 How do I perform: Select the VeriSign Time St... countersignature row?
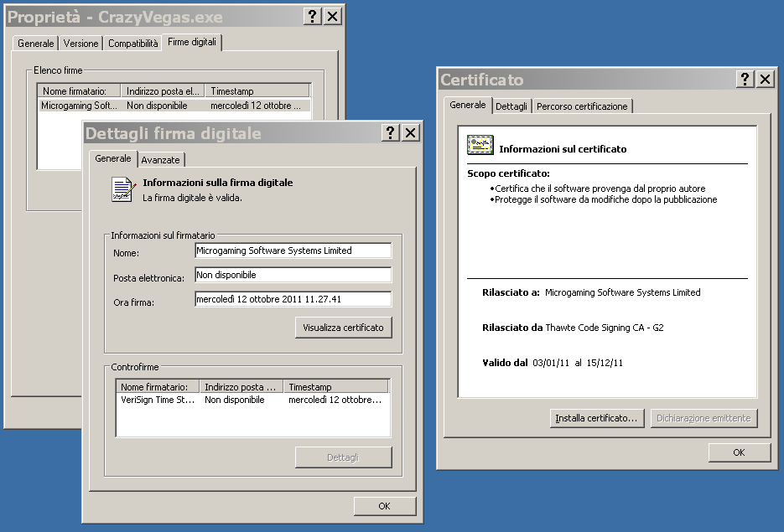[x=252, y=400]
